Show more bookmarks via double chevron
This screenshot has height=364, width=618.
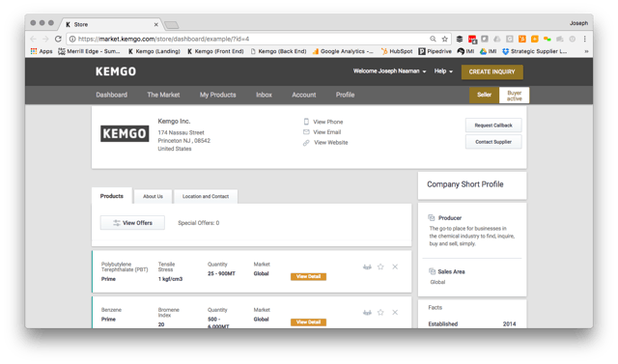(x=586, y=51)
